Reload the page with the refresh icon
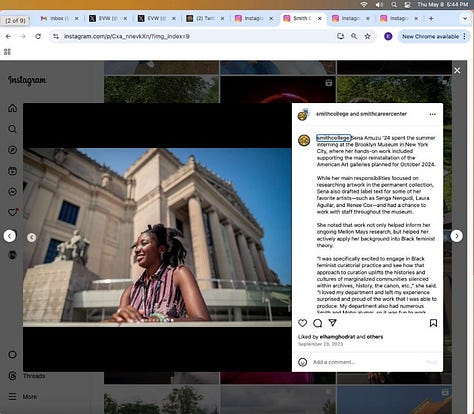The width and height of the screenshot is (474, 414). (38, 36)
